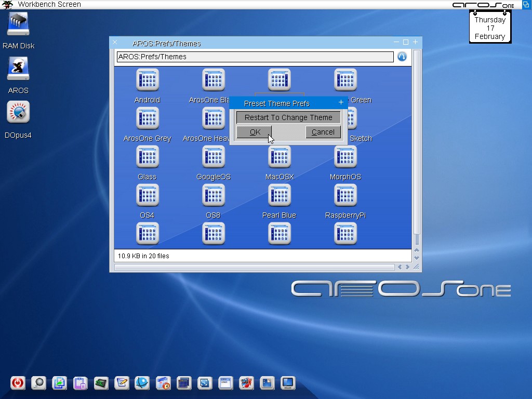Choose the Pearl Blue theme icon
This screenshot has width=532, height=399.
coord(279,195)
